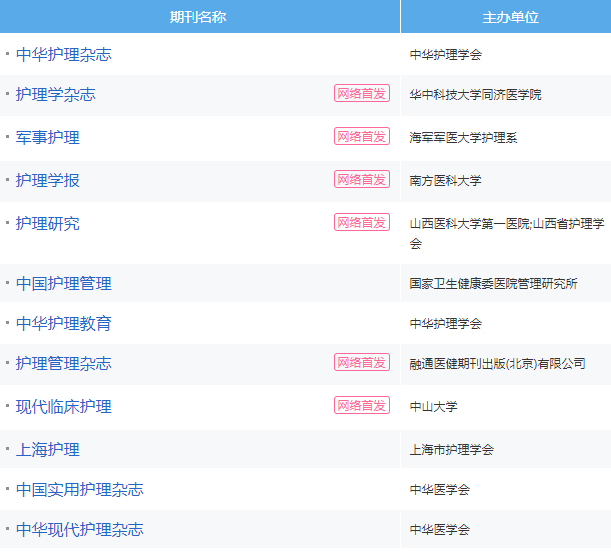Click 网络首发 badge beside 护理学报
611x556 pixels.
coord(362,179)
